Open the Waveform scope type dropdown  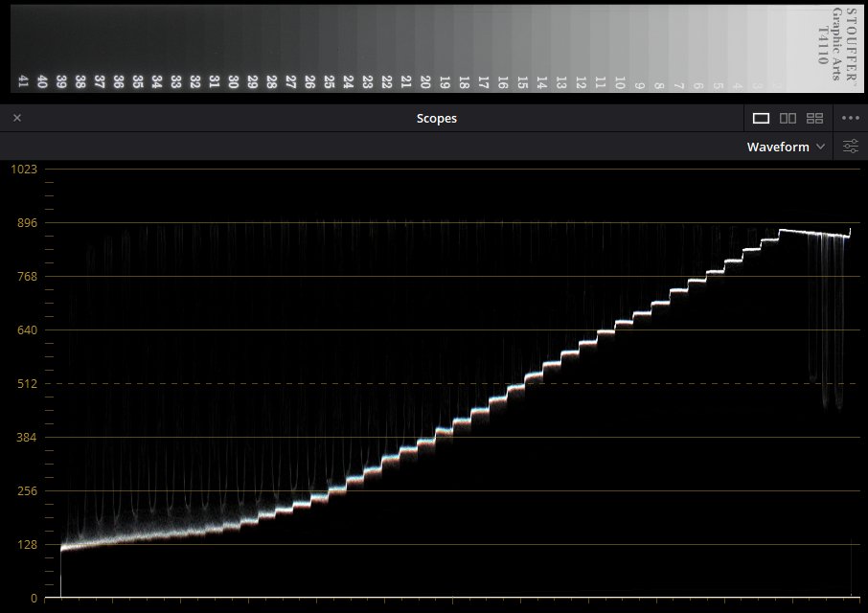click(x=786, y=147)
